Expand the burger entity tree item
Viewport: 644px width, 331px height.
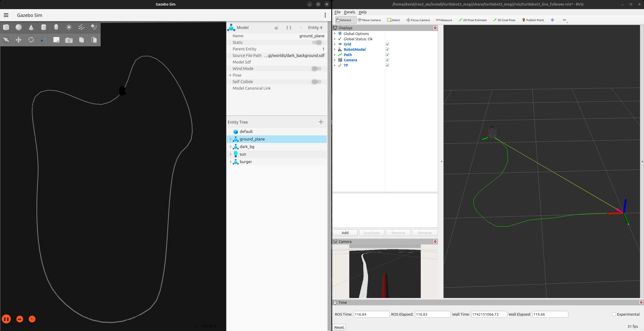pyautogui.click(x=230, y=162)
